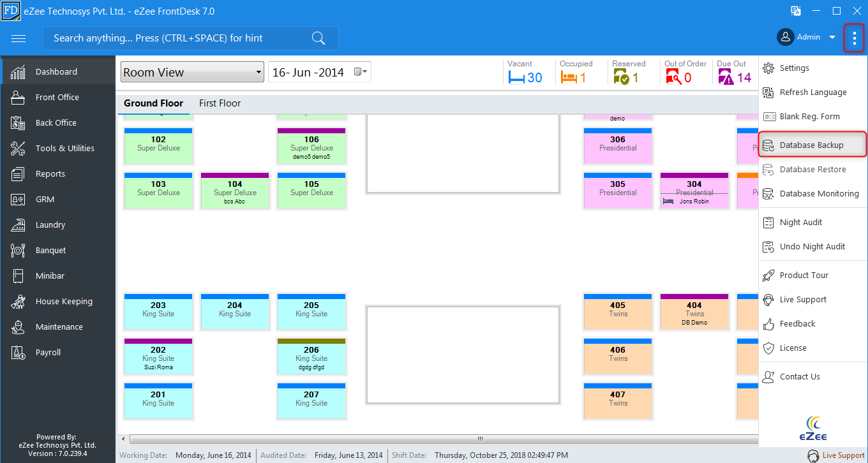The image size is (868, 463).
Task: Select Contact Us from the menu
Action: tap(812, 377)
